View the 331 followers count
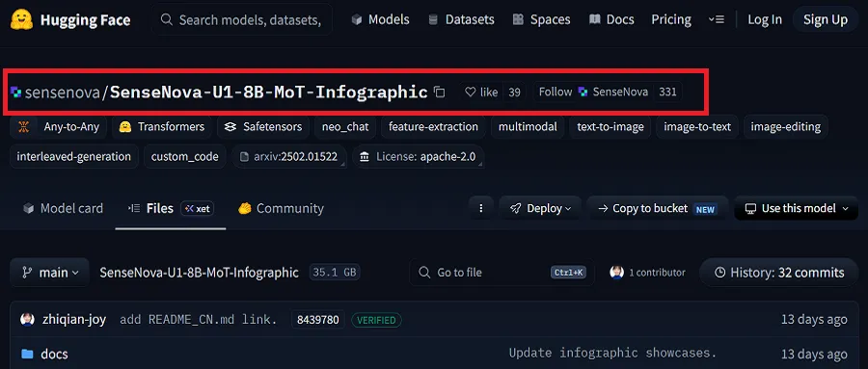868x369 pixels. 667,92
